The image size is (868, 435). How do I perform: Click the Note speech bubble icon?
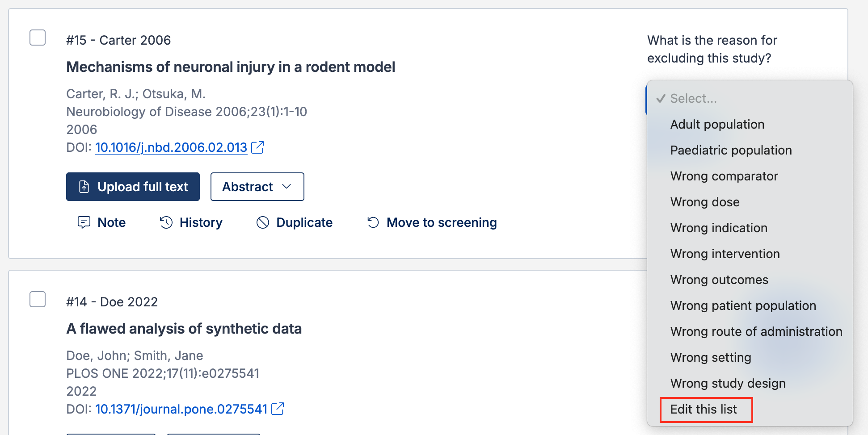pos(84,222)
